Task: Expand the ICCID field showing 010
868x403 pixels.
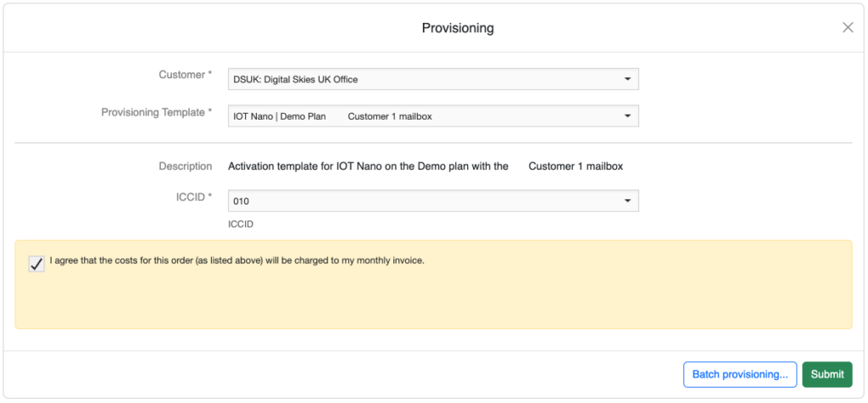Action: (424, 201)
